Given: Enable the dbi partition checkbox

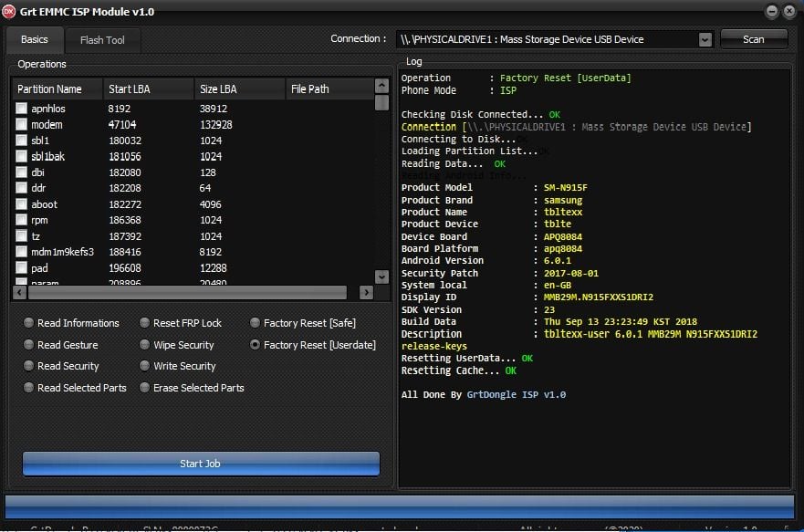Looking at the screenshot, I should (x=22, y=172).
